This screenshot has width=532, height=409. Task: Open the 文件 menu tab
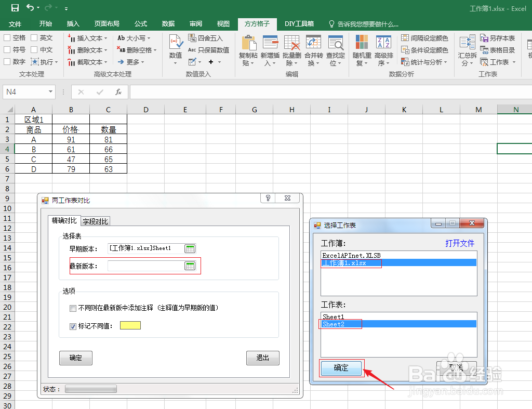(x=15, y=24)
